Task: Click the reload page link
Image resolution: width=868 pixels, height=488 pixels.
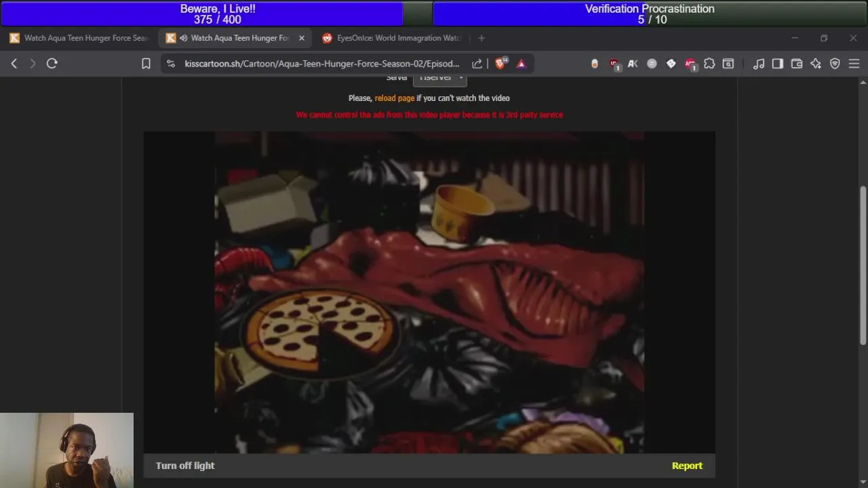Action: coord(395,98)
